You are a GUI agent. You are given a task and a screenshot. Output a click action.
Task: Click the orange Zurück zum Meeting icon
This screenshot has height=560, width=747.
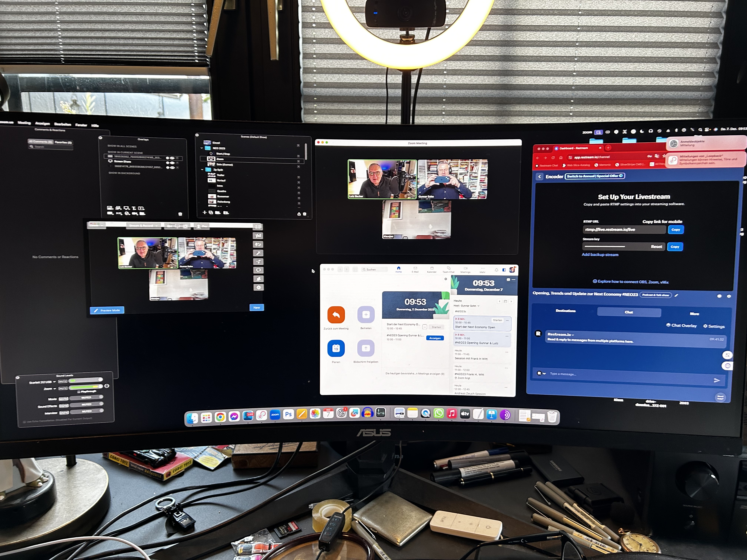(336, 315)
